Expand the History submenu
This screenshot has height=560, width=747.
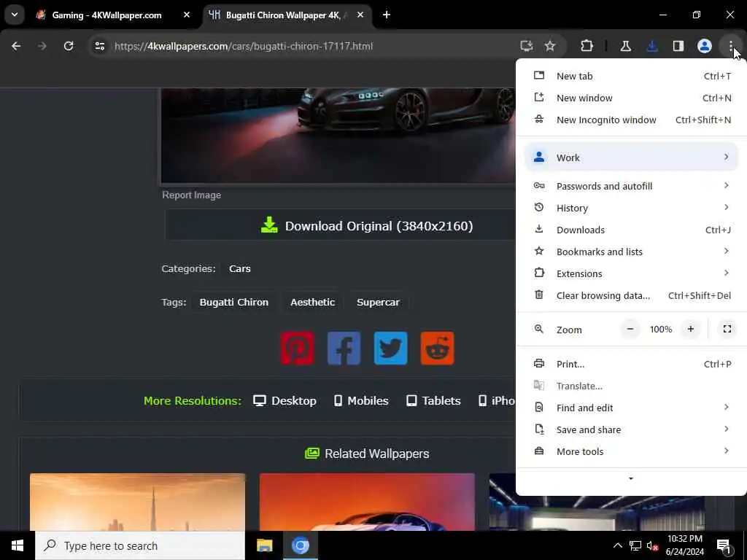[631, 208]
